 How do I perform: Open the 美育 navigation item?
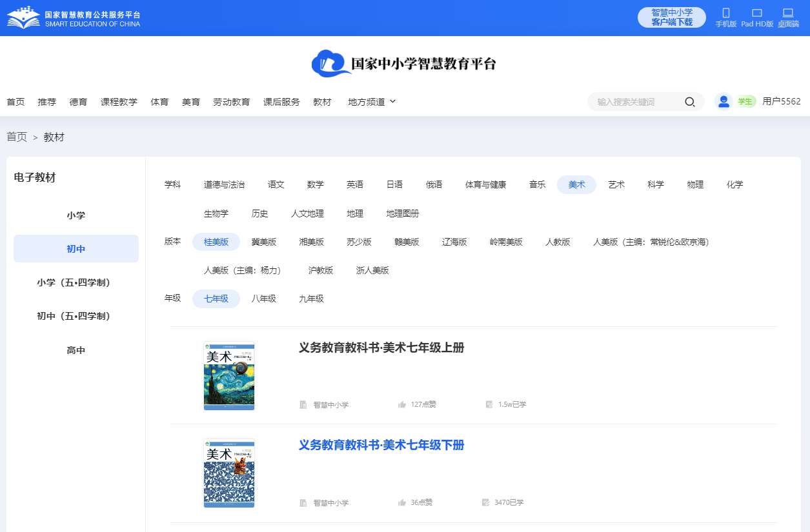(191, 102)
